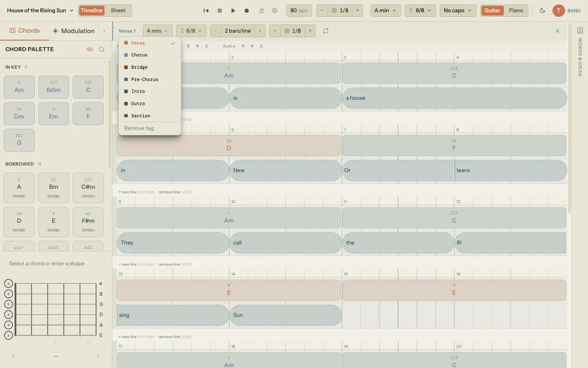Switch to the Modulation tab
The image size is (588, 368).
click(x=73, y=31)
